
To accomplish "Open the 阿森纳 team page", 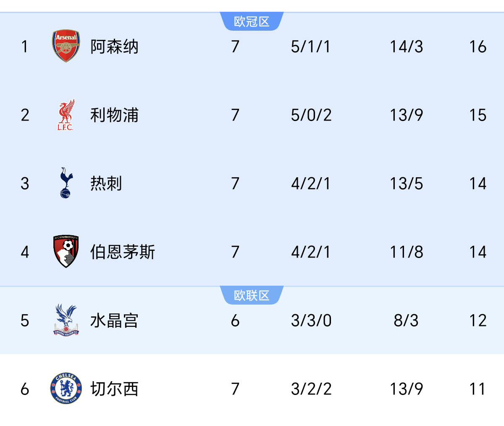I will (114, 47).
